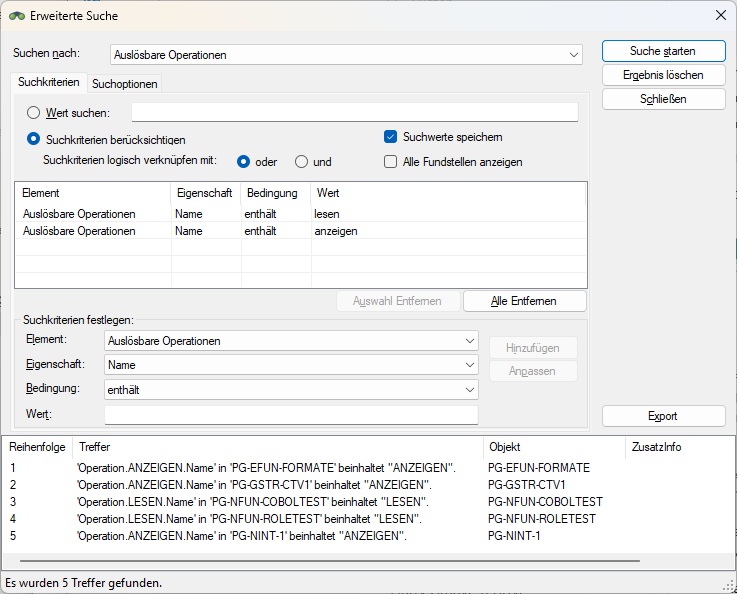The image size is (739, 594).
Task: Select the PG-NFUN-COBOLTEST result row
Action: [x=252, y=502]
